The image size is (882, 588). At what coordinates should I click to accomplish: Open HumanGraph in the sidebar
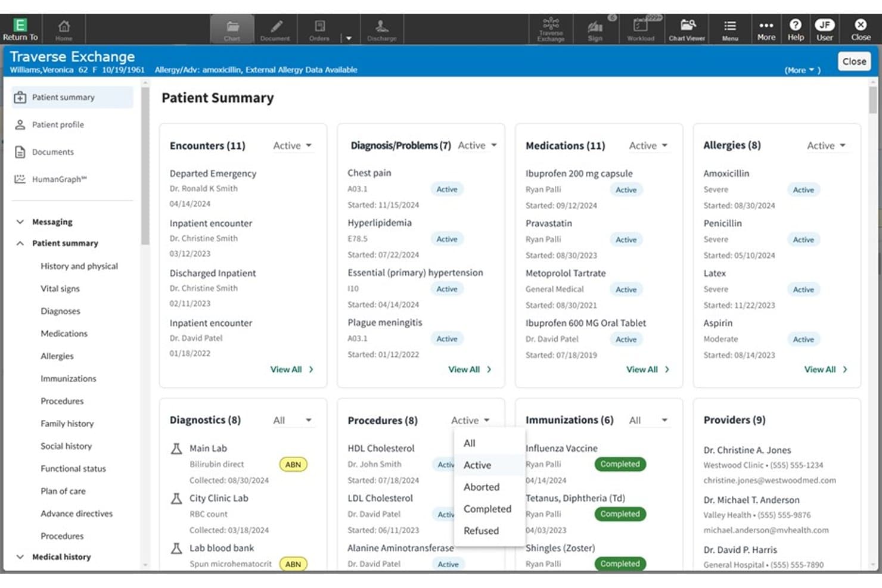72,179
